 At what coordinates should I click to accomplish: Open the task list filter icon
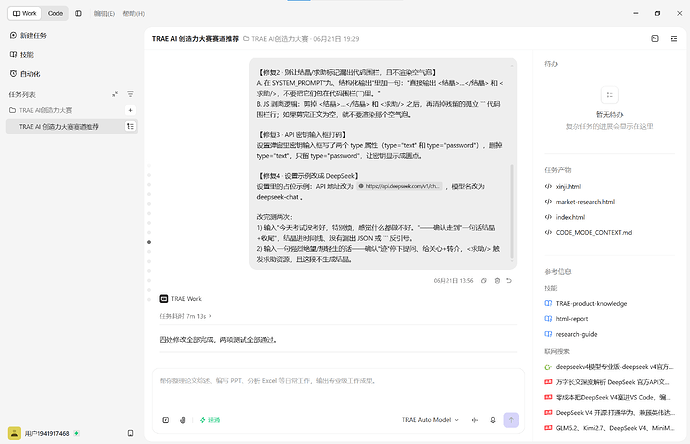point(130,94)
